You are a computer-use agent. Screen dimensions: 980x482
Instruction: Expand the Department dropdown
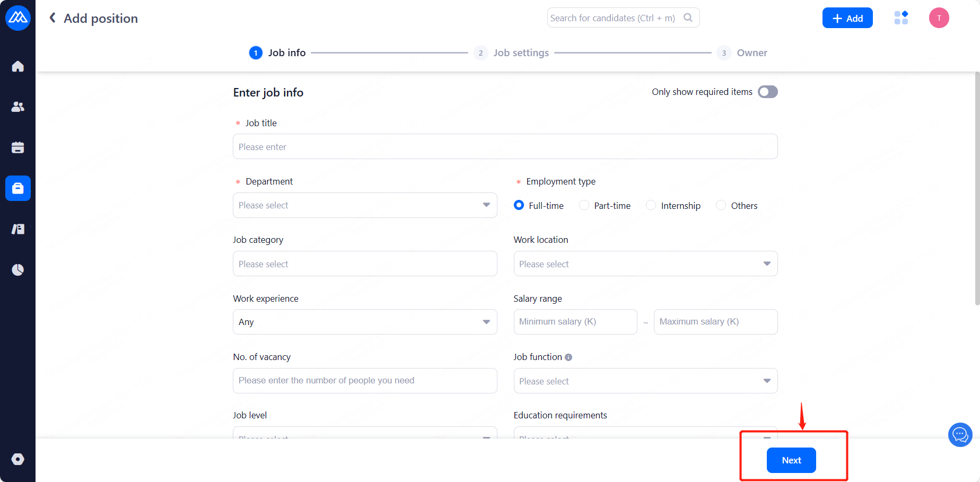pyautogui.click(x=365, y=205)
